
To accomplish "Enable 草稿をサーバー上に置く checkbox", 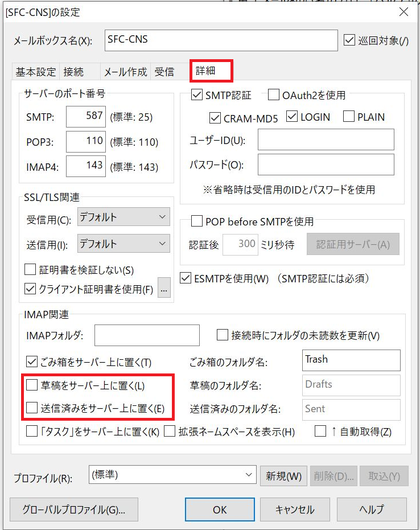I will (x=32, y=385).
